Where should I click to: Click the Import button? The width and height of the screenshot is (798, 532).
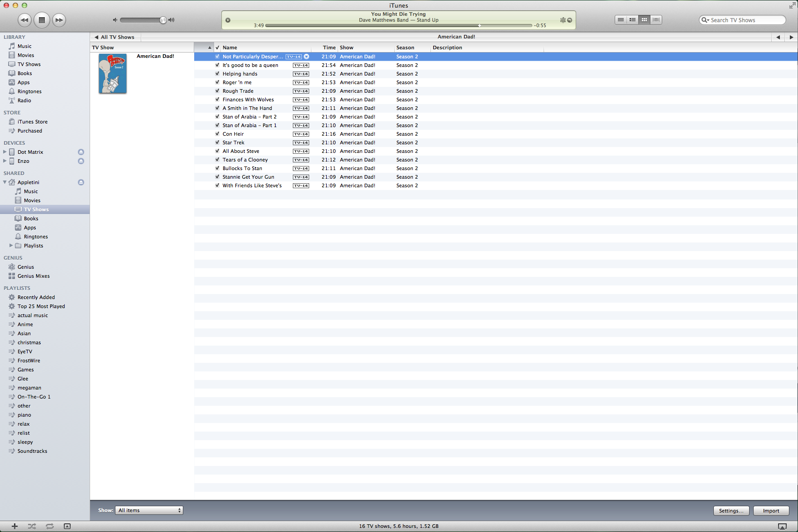coord(771,511)
